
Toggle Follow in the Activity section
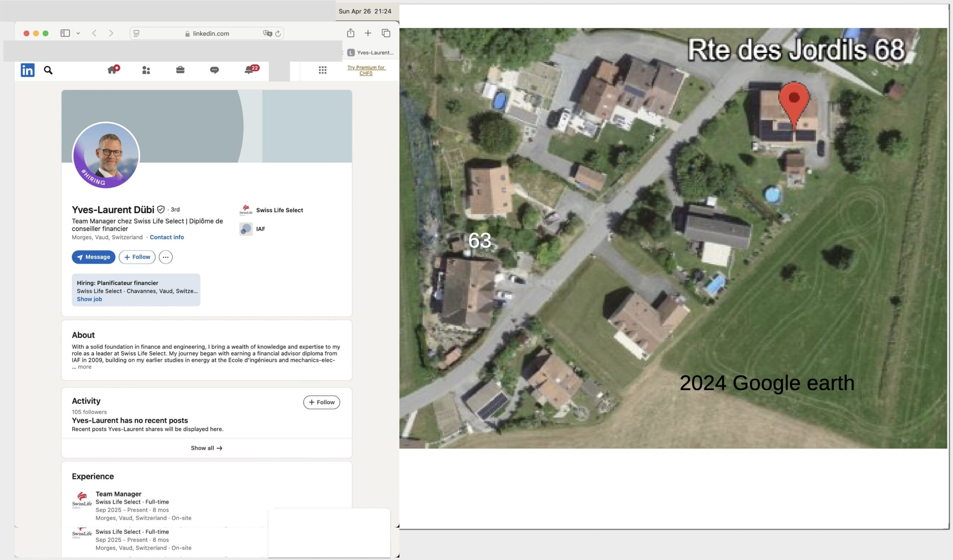[x=321, y=402]
